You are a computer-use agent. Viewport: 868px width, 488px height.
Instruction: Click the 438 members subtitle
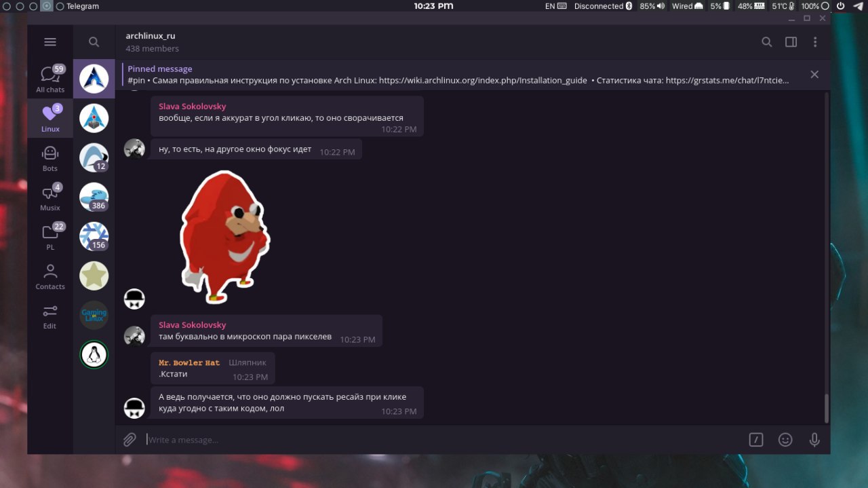click(x=152, y=49)
